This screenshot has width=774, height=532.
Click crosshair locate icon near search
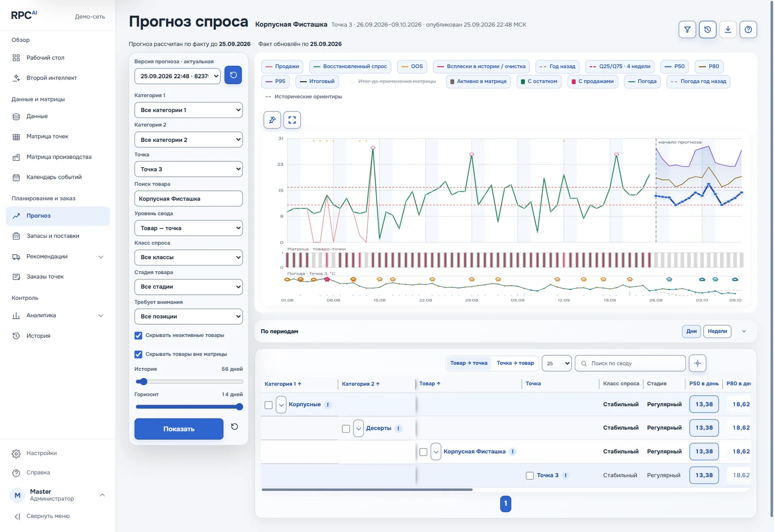tap(698, 363)
